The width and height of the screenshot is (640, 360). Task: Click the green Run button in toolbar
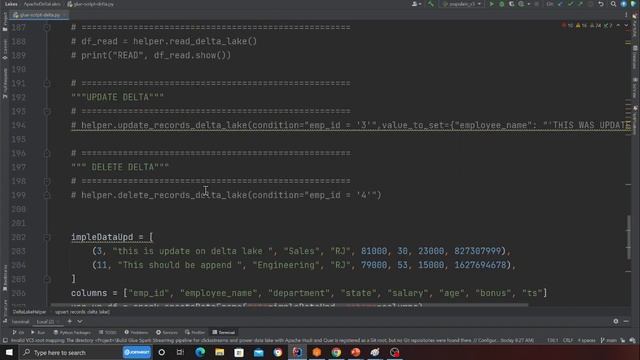[491, 4]
